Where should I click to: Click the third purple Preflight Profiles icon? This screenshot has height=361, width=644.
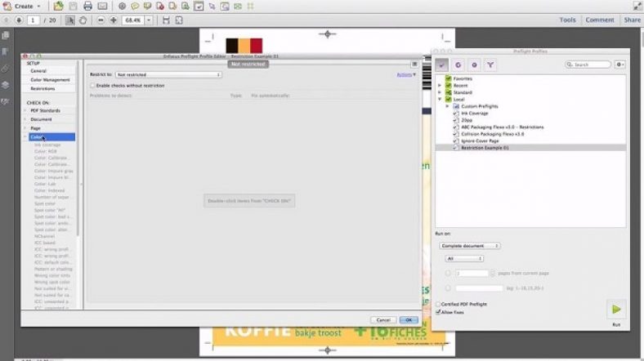474,65
